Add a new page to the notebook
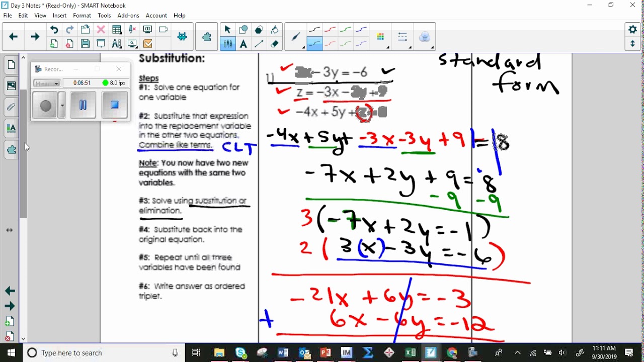 54,44
